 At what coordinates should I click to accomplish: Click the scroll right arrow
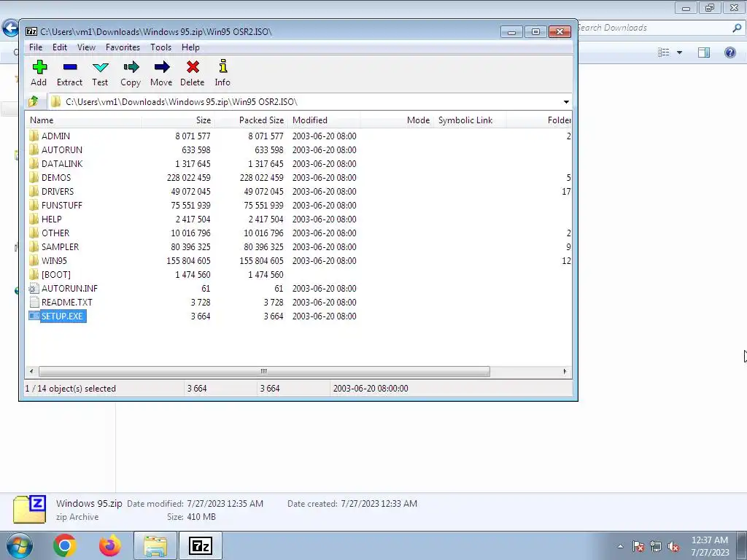[x=565, y=371]
